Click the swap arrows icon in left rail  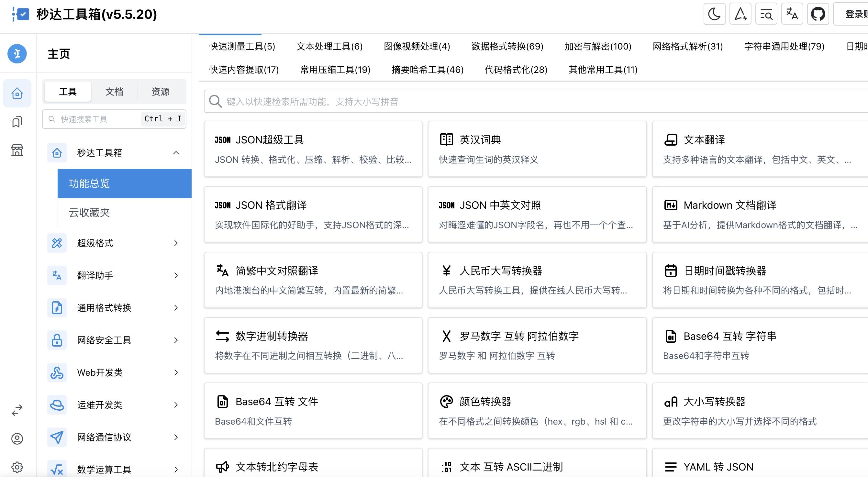coord(17,410)
